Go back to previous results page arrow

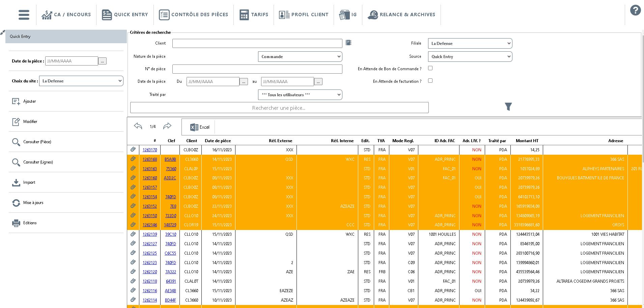[138, 126]
